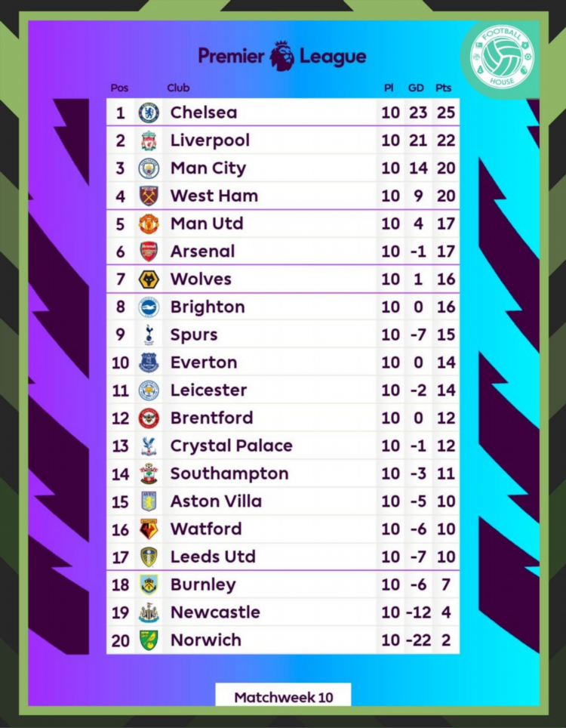This screenshot has width=566, height=728.
Task: Select the Norwich City badge
Action: (149, 640)
